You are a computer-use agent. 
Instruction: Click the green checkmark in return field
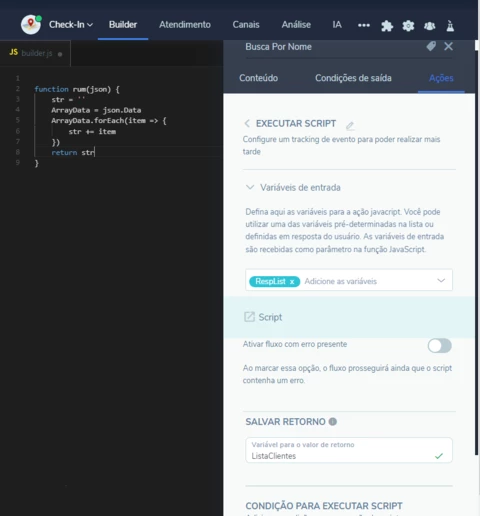[439, 456]
